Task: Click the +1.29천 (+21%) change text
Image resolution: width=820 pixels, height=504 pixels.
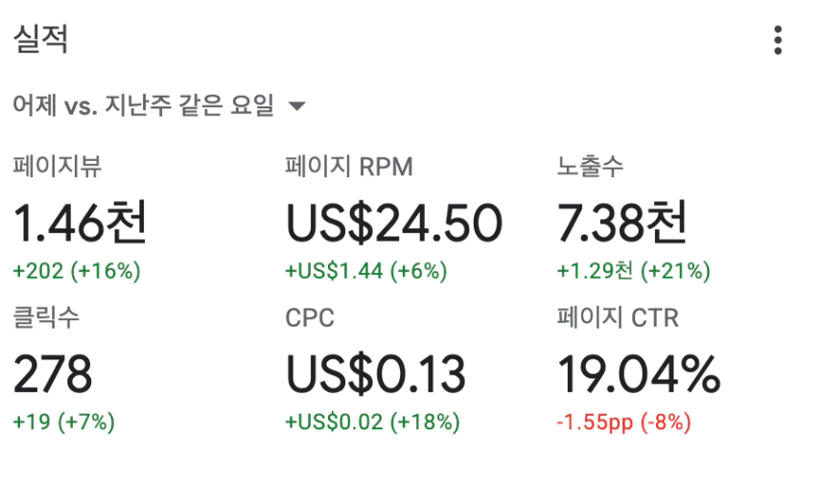Action: coord(633,271)
